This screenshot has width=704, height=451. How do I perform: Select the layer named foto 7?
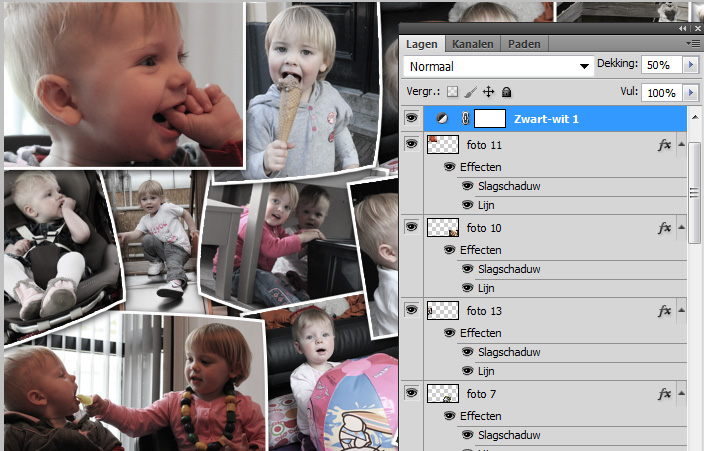point(481,394)
